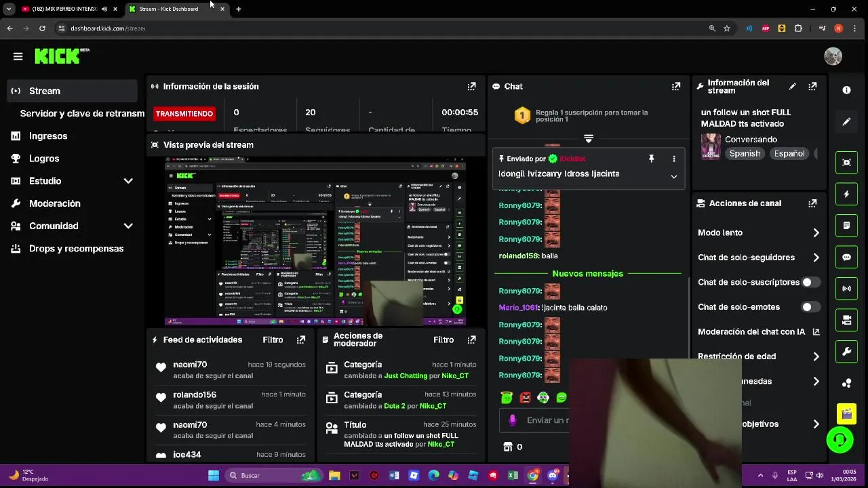Screen dimensions: 868x488
Task: Open the green headset support button
Action: [840, 440]
